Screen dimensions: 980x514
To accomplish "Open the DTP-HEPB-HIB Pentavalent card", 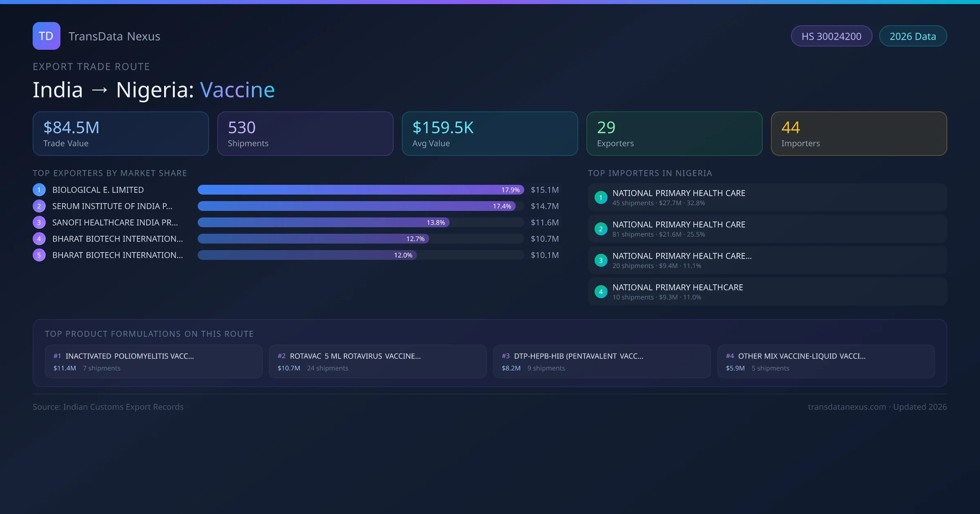I will (x=602, y=361).
